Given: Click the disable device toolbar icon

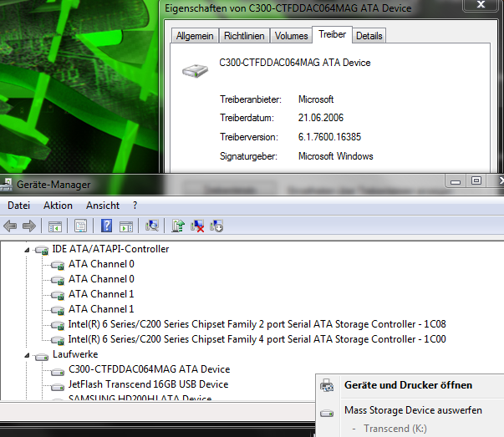Looking at the screenshot, I should [x=216, y=226].
